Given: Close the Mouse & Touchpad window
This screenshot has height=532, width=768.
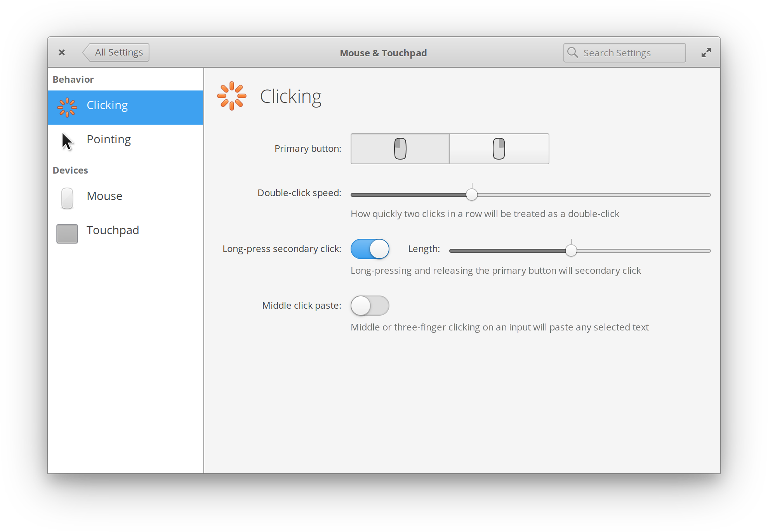Looking at the screenshot, I should click(62, 52).
